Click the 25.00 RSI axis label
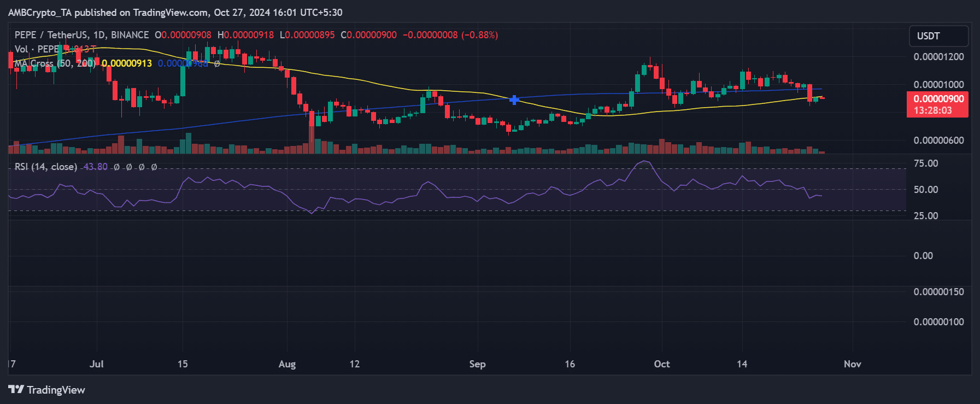 point(926,216)
